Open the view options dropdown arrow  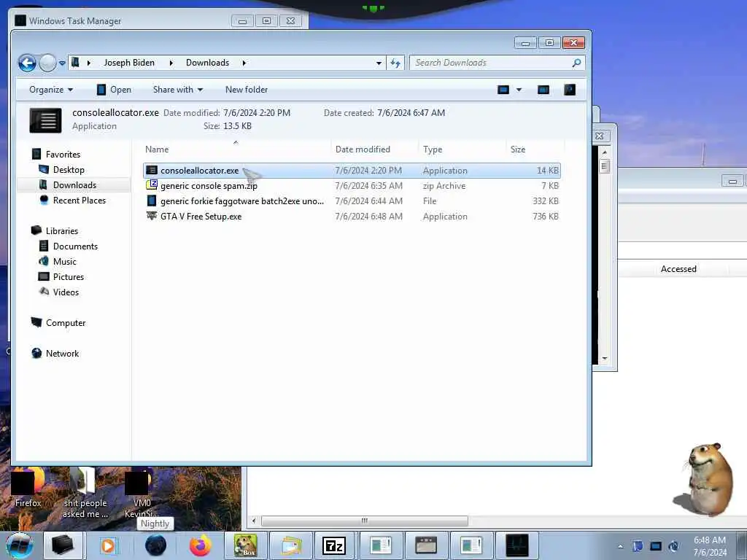coord(519,90)
